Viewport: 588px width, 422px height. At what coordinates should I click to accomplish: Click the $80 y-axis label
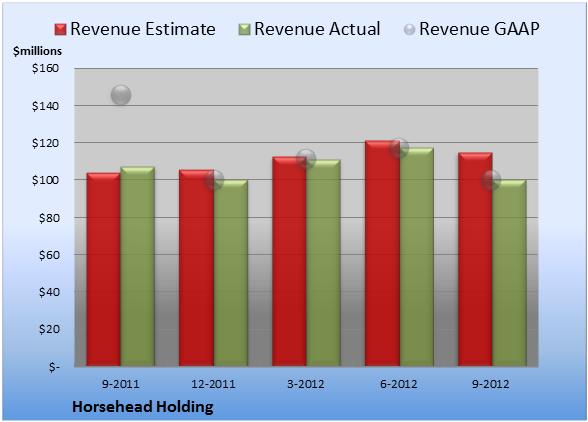click(x=49, y=218)
